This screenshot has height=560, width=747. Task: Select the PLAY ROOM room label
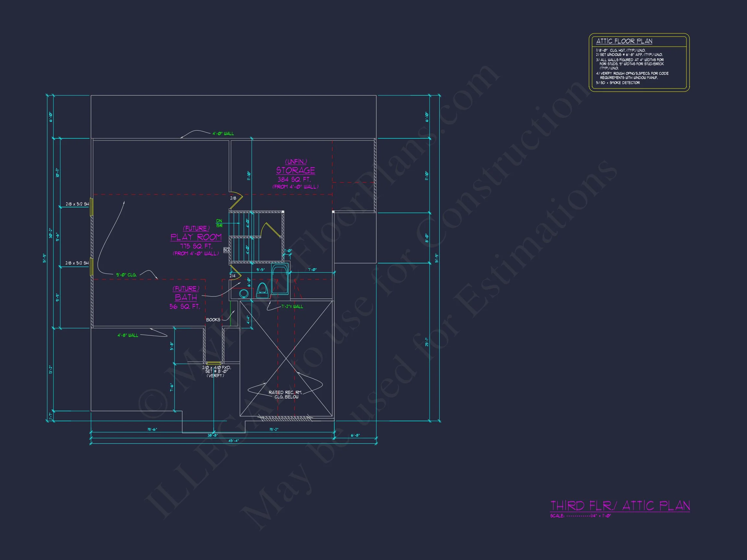pyautogui.click(x=196, y=237)
